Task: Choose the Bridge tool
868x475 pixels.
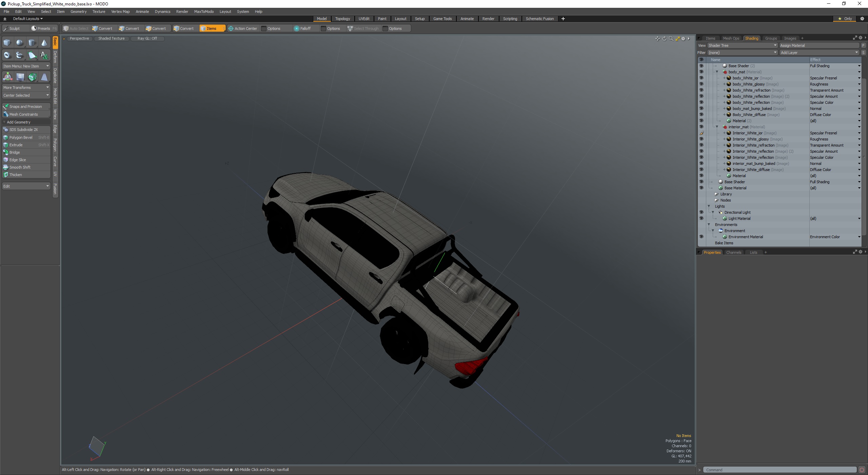Action: coord(15,152)
